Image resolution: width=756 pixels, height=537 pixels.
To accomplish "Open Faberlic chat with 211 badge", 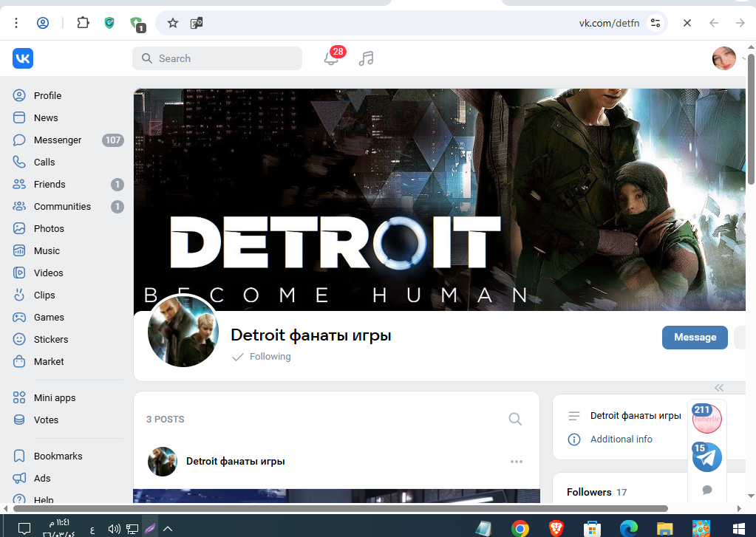I will tap(706, 418).
